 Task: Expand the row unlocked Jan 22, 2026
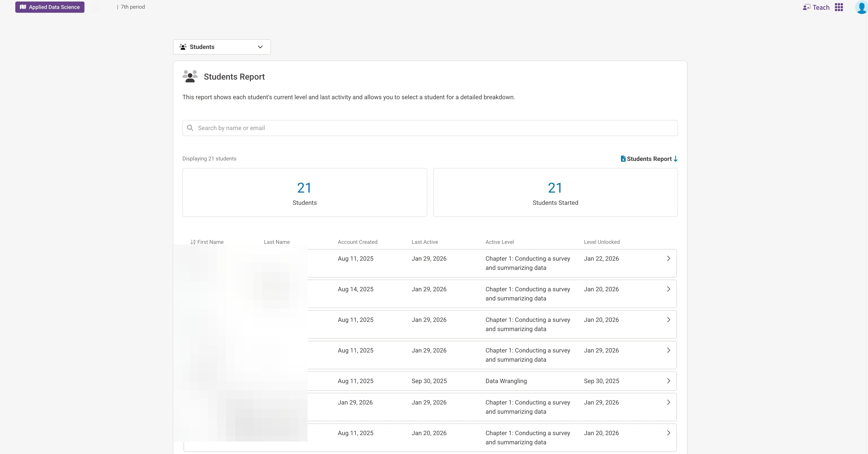click(x=668, y=259)
